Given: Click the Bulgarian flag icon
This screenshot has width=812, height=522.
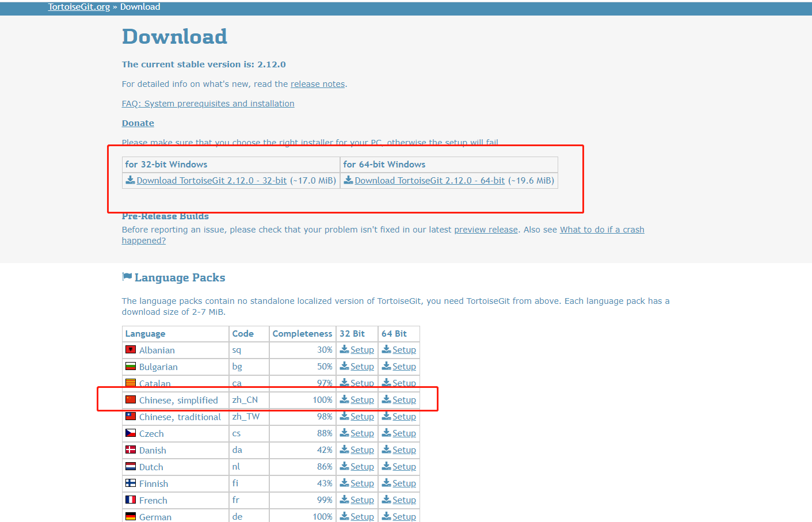Looking at the screenshot, I should 131,366.
